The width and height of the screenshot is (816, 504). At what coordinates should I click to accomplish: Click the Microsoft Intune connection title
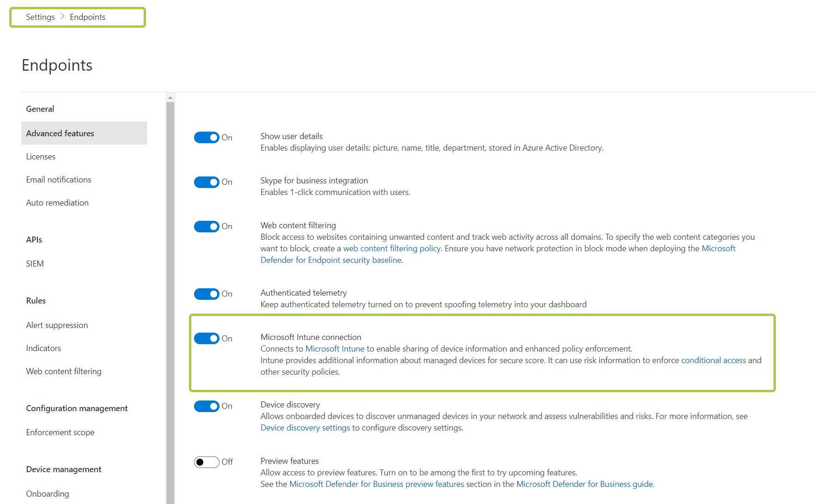click(x=311, y=337)
